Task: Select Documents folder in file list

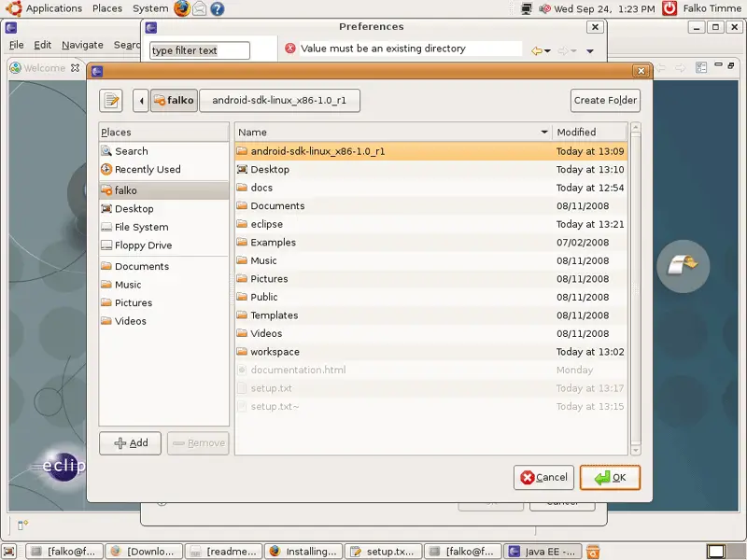Action: (431, 206)
